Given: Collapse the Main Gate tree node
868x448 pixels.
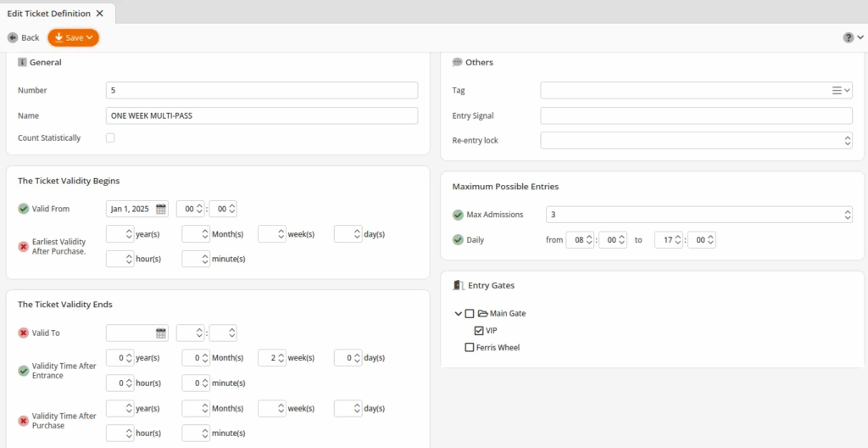Looking at the screenshot, I should pos(458,314).
